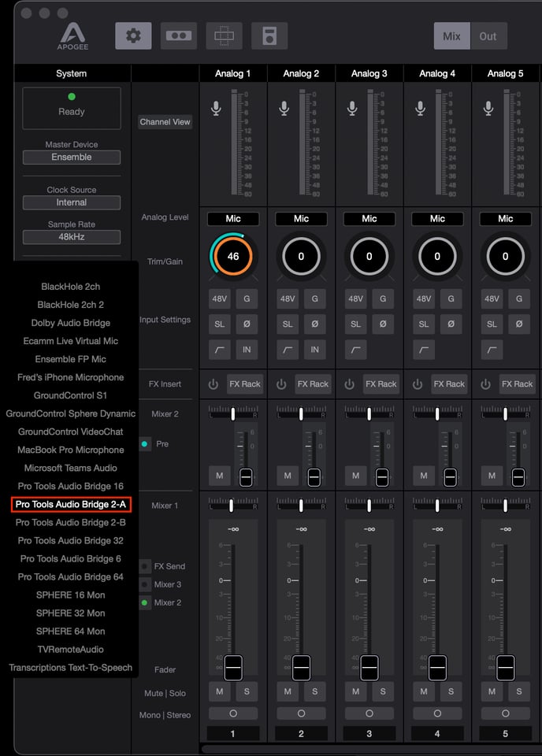542x756 pixels.
Task: Enable high-pass filter on Analog 4
Action: pos(423,350)
